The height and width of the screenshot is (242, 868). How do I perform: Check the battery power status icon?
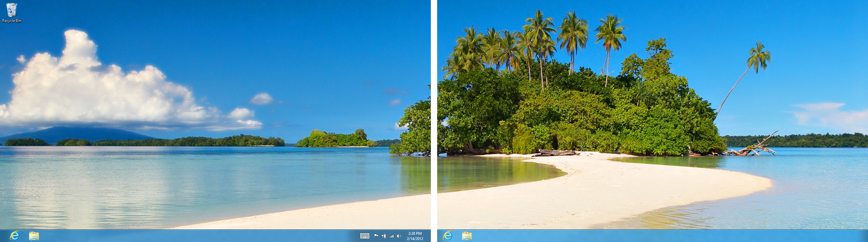(384, 236)
